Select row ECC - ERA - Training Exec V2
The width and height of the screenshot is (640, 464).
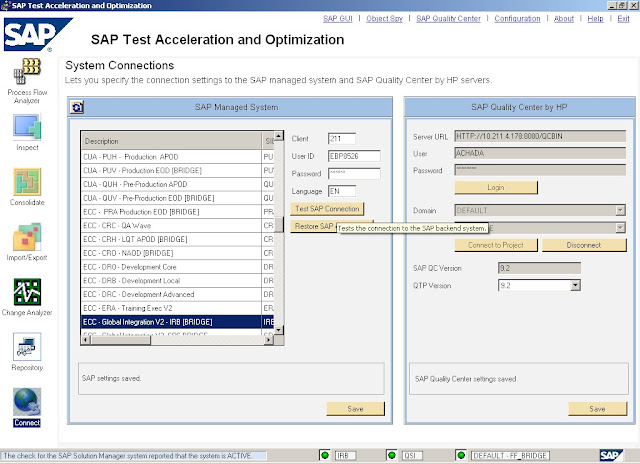coord(178,308)
